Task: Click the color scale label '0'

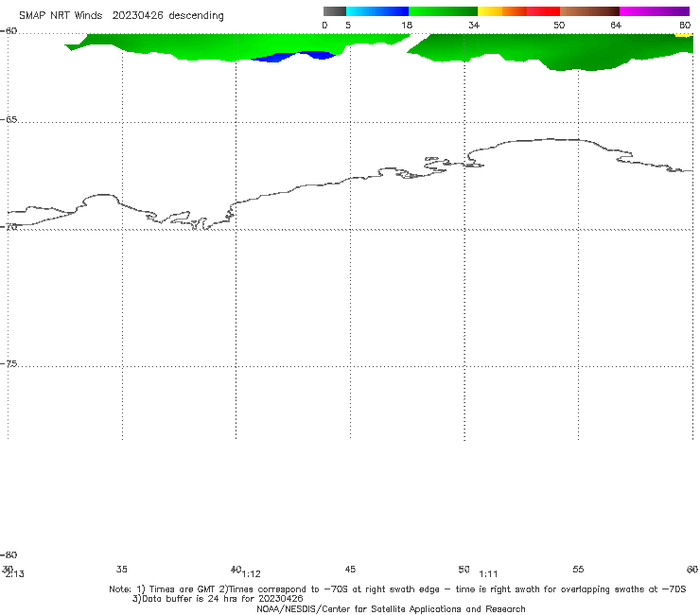Action: coord(324,26)
